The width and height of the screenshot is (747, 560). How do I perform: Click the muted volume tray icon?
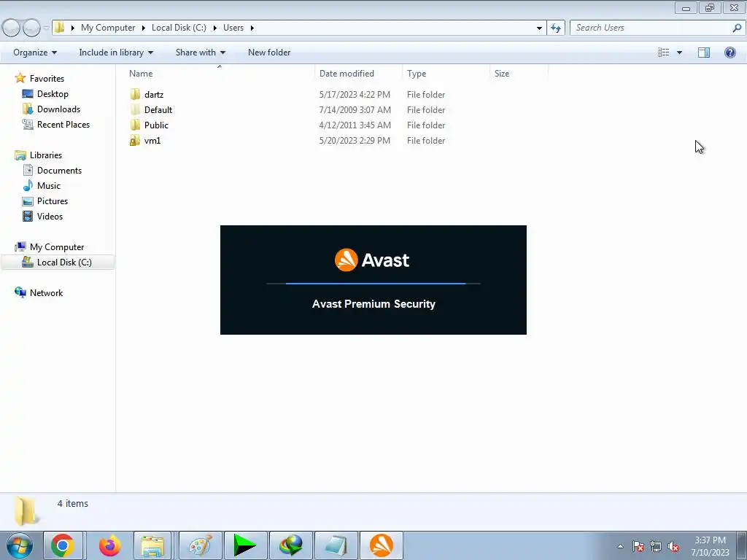673,546
